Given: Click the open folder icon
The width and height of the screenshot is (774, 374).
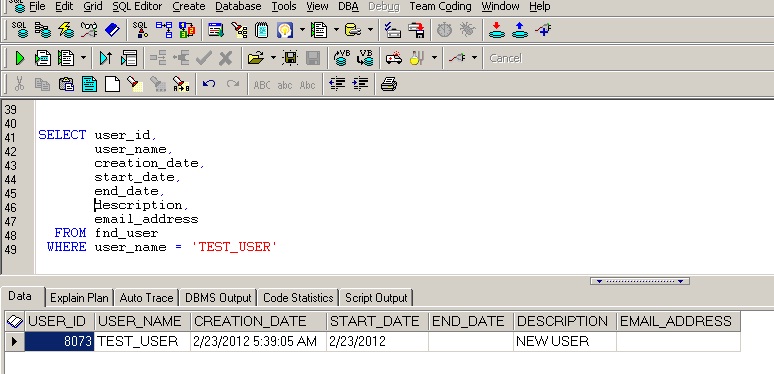Looking at the screenshot, I should click(x=256, y=58).
